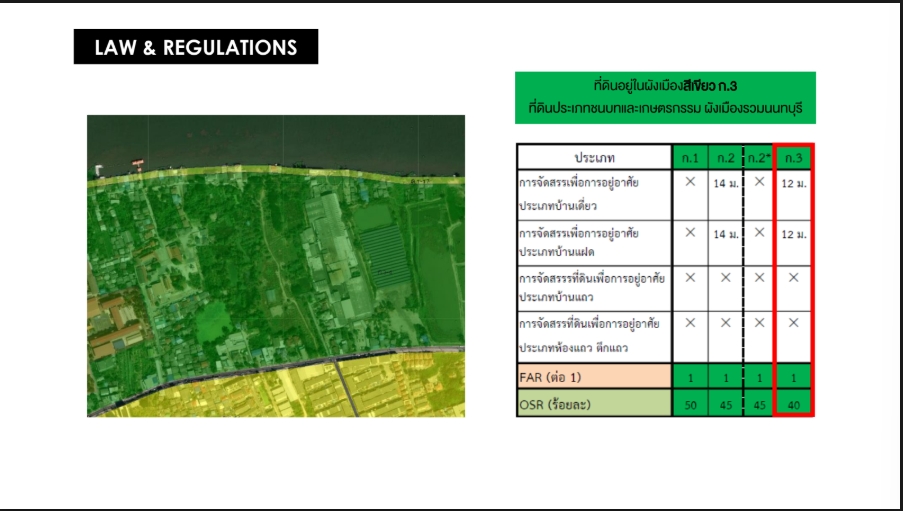The width and height of the screenshot is (903, 511).
Task: Click the satellite zoning map image
Action: click(276, 266)
